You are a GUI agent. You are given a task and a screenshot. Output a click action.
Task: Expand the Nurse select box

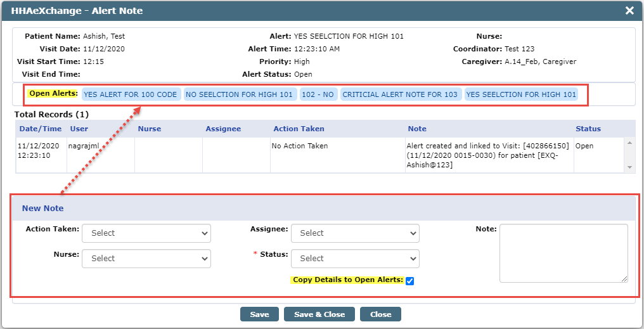tap(146, 259)
